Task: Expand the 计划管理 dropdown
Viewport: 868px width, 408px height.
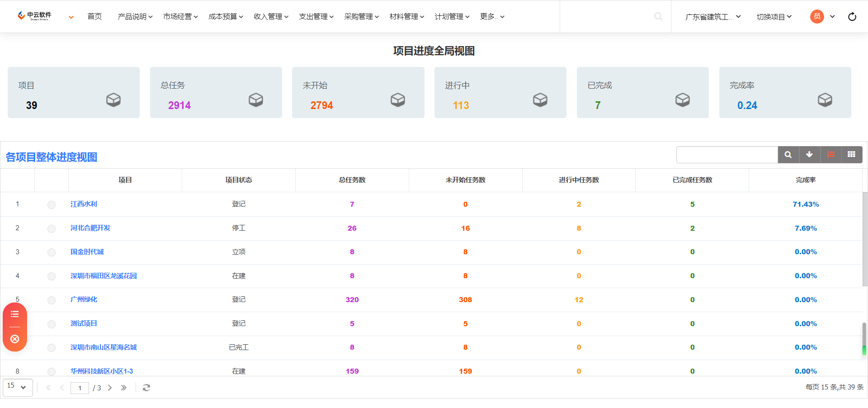Action: tap(452, 16)
